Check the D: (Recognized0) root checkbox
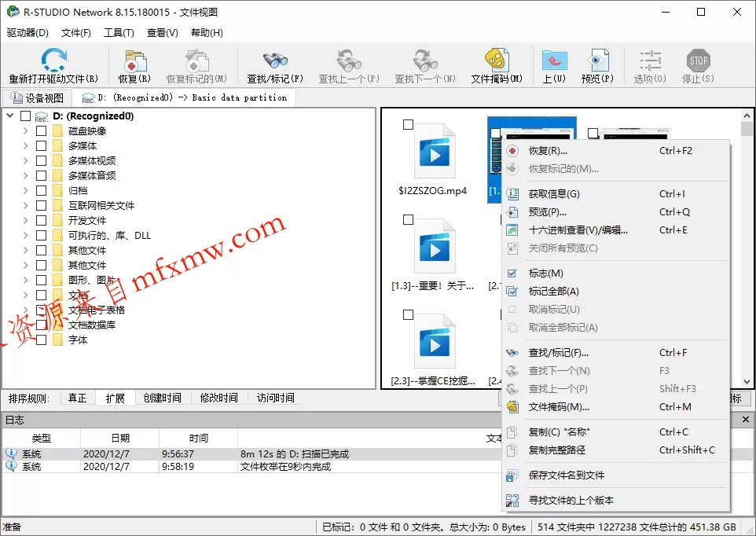 [26, 116]
